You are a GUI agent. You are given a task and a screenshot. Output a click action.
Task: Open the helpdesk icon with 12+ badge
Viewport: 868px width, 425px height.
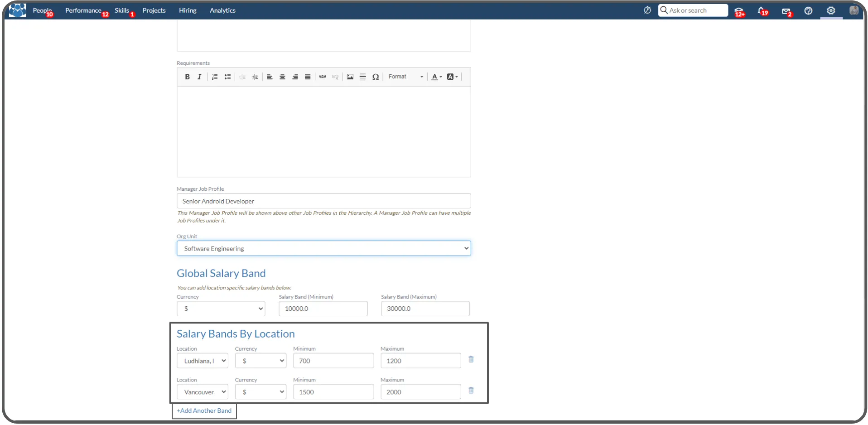tap(739, 11)
